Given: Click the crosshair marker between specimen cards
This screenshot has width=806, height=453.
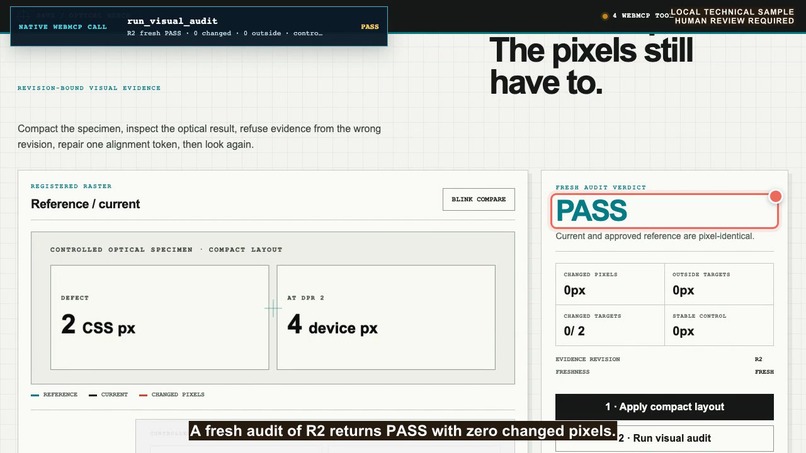Looking at the screenshot, I should pos(273,309).
